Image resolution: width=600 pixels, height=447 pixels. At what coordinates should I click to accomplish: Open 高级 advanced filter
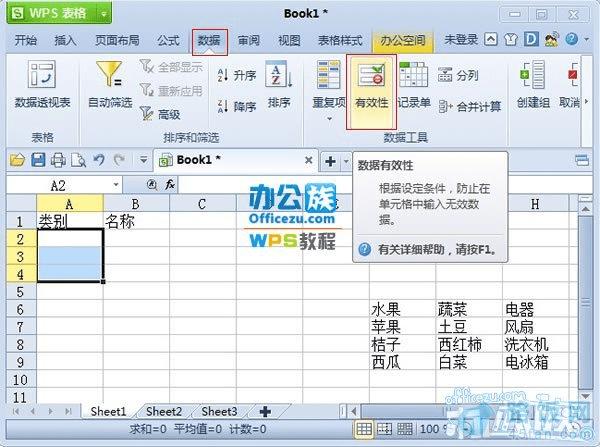pyautogui.click(x=160, y=114)
